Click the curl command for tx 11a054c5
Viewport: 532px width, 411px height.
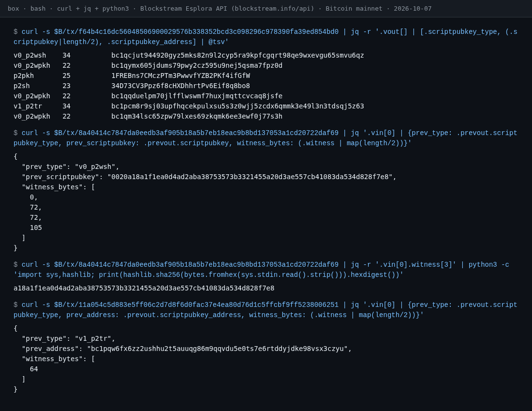coord(266,310)
